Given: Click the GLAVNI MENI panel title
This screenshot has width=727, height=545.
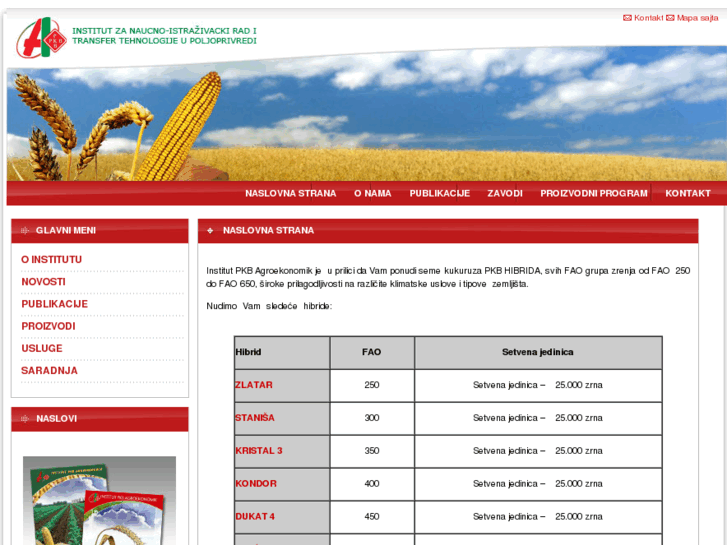Looking at the screenshot, I should pyautogui.click(x=66, y=231).
